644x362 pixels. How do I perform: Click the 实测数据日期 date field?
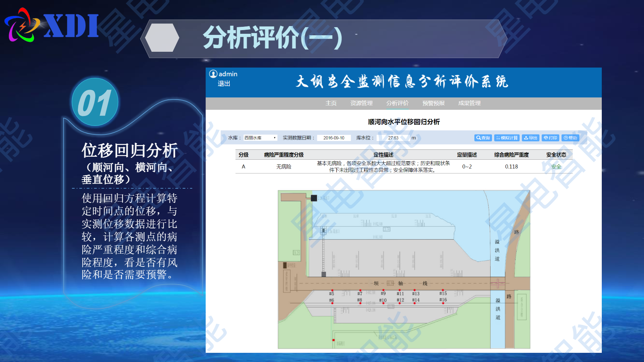pos(334,138)
